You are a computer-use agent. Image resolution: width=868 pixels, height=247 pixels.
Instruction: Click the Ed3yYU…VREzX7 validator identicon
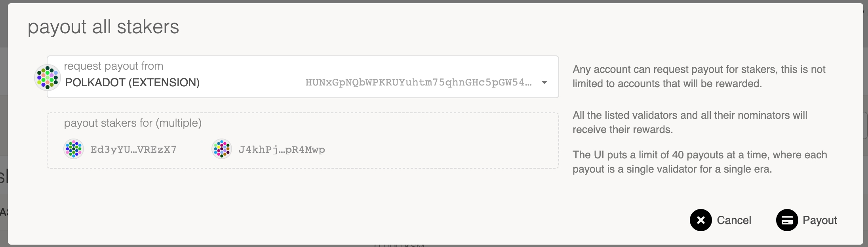(x=74, y=149)
